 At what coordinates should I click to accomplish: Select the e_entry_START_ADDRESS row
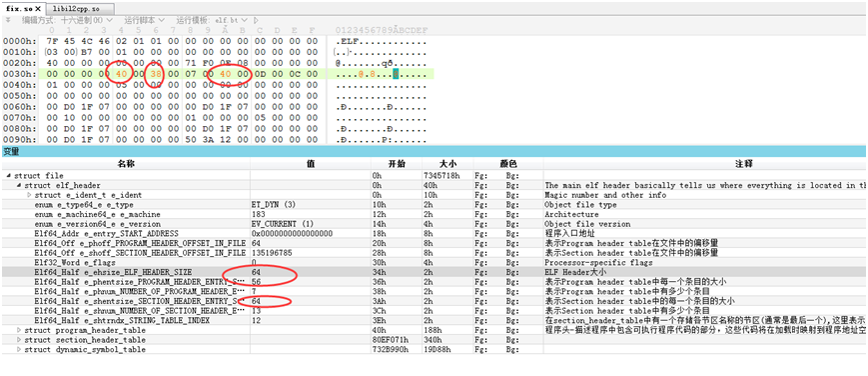coord(434,233)
